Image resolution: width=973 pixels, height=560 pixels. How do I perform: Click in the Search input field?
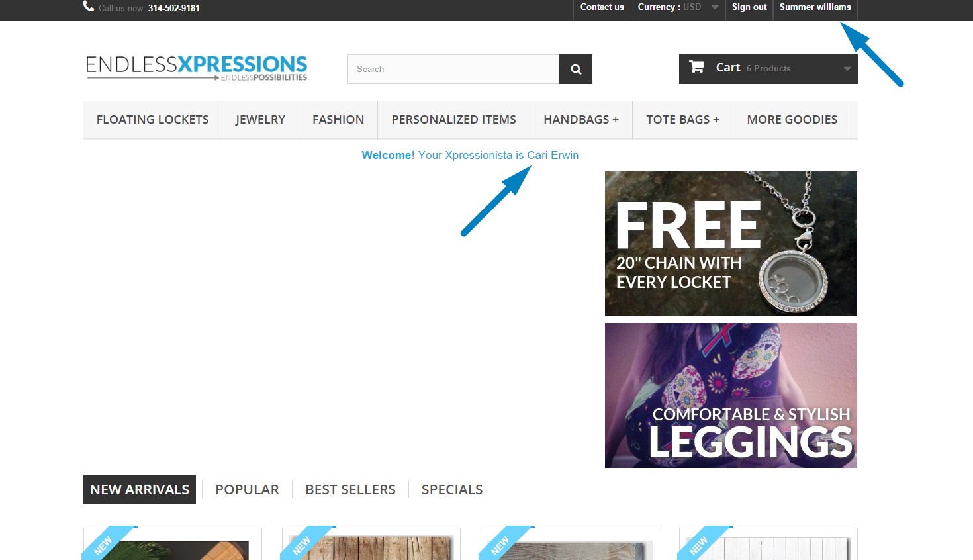click(x=453, y=69)
